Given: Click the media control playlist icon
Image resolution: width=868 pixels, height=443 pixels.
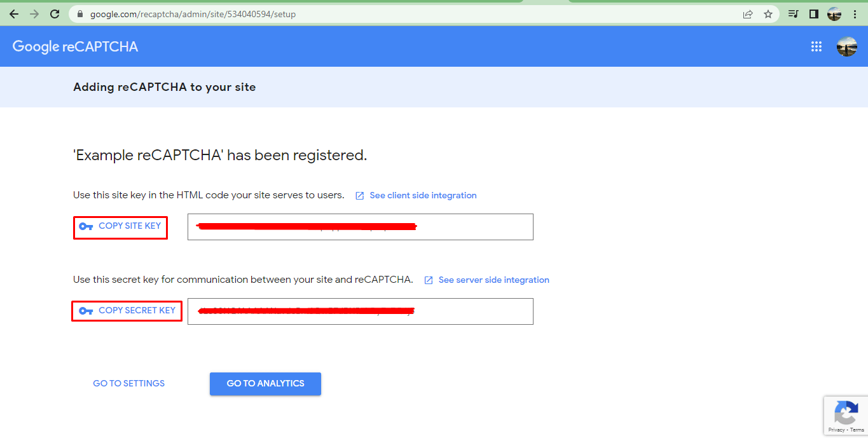Looking at the screenshot, I should click(793, 14).
